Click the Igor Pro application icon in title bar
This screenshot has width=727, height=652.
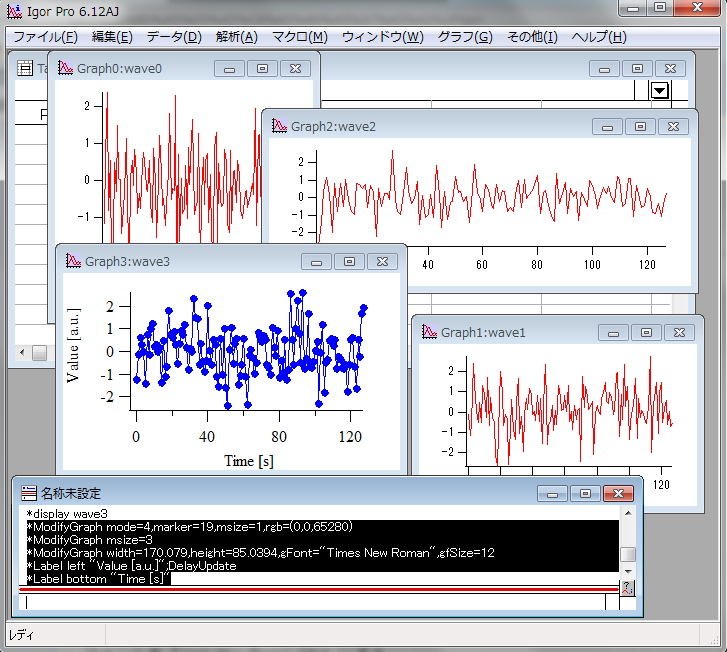pyautogui.click(x=13, y=12)
